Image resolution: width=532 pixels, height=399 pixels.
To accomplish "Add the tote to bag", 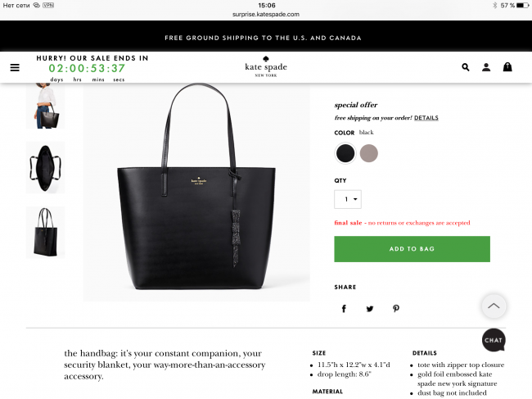I will tap(412, 249).
